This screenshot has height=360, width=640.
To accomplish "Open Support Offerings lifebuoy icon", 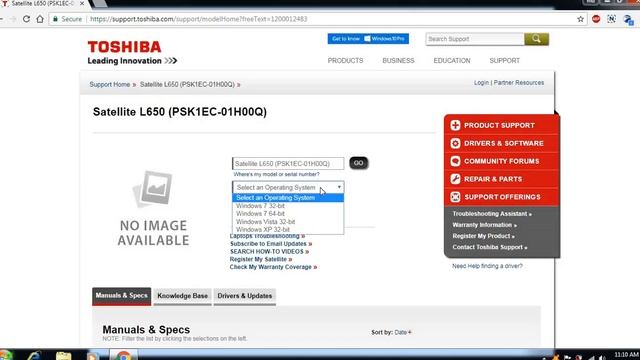I will click(455, 197).
